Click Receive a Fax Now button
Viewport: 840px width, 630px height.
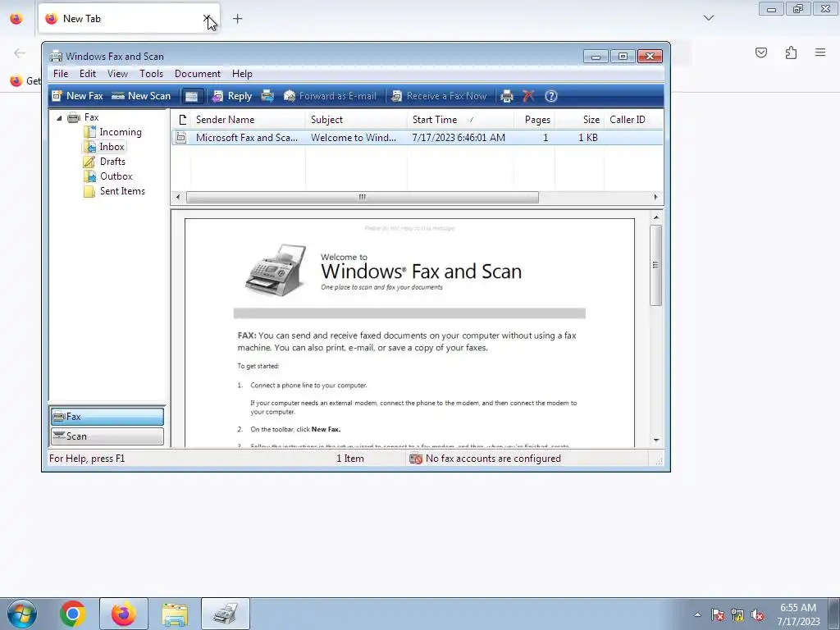(439, 96)
